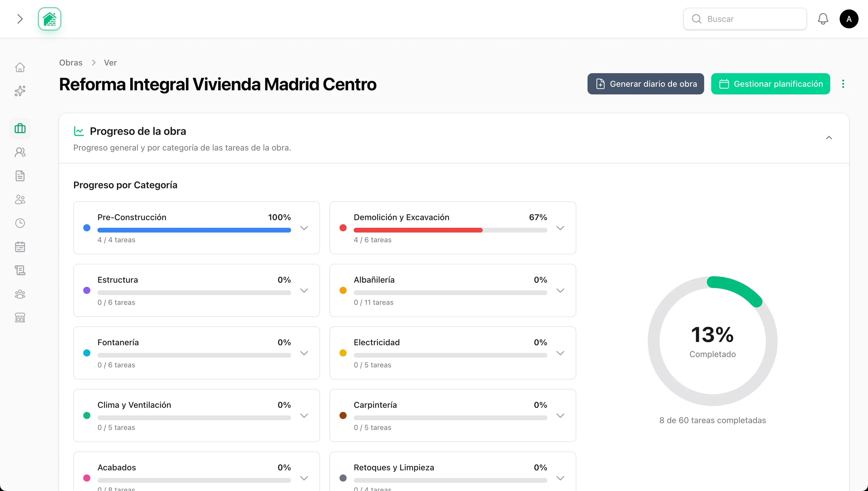The width and height of the screenshot is (868, 491).
Task: Open the user avatar "A" menu
Action: (849, 19)
